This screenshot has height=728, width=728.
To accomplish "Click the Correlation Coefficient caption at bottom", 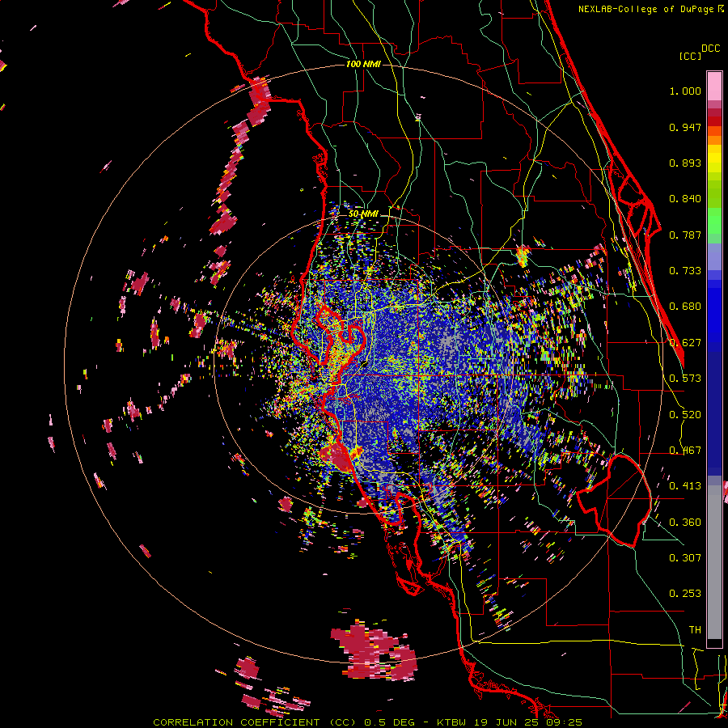I will point(367,722).
